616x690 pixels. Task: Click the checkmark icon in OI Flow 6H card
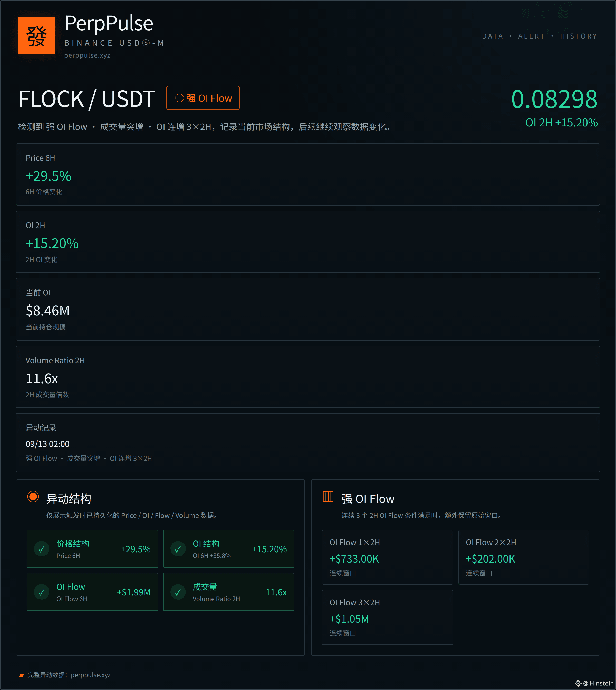[x=42, y=592]
